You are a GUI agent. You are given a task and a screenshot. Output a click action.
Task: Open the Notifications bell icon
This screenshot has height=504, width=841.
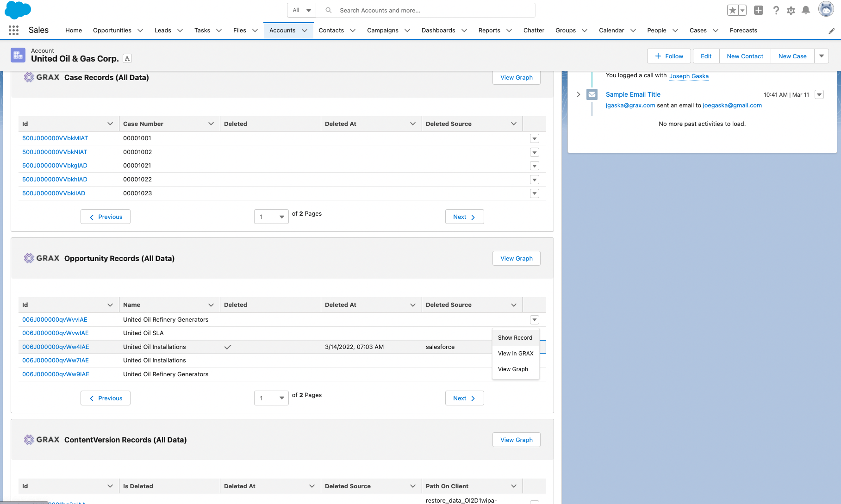click(806, 10)
